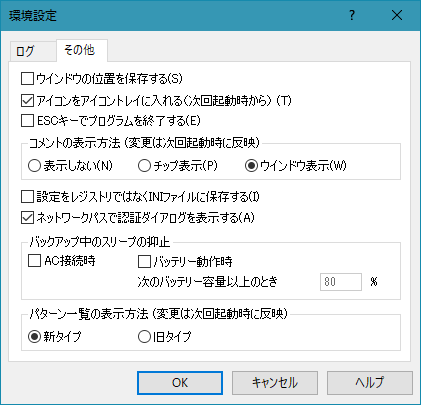Open help with ヘルプ button
This screenshot has height=405, width=421.
[x=370, y=383]
